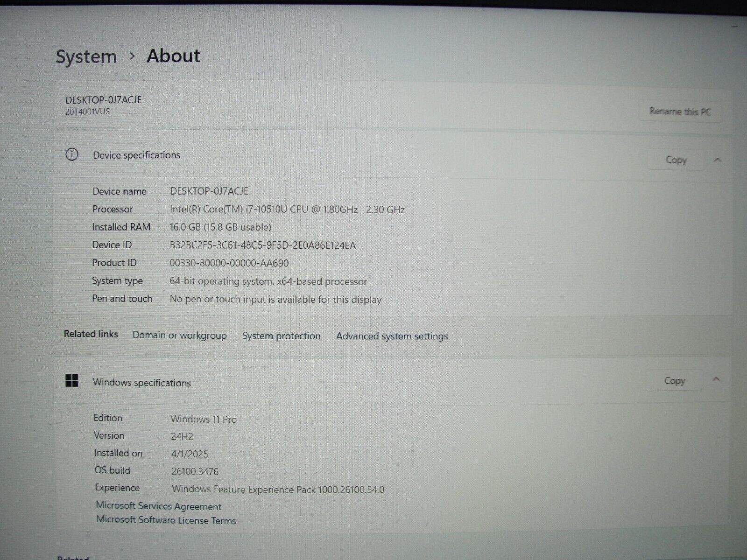
Task: Navigate back via the System breadcrumb
Action: point(86,56)
